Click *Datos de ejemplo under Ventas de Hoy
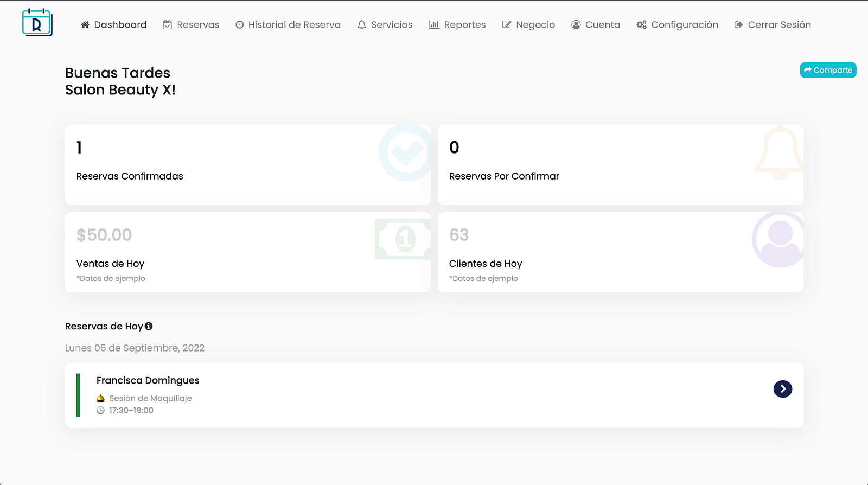The image size is (868, 485). coord(111,278)
